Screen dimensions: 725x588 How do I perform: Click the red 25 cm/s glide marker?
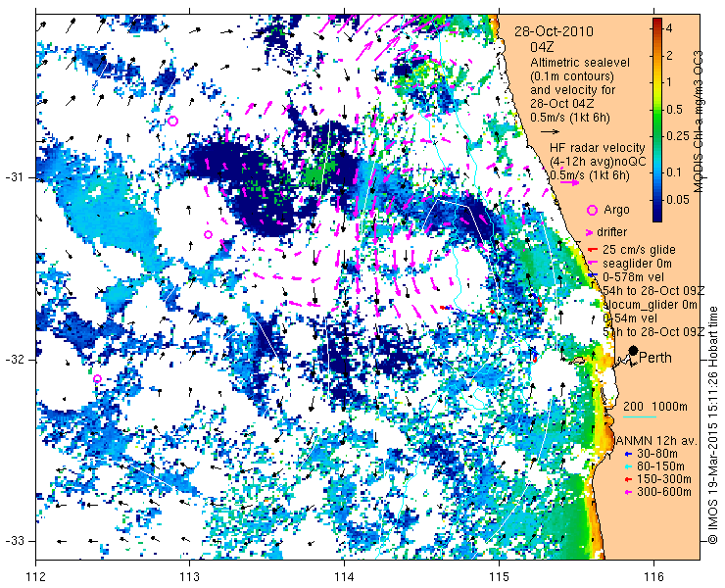pos(593,250)
